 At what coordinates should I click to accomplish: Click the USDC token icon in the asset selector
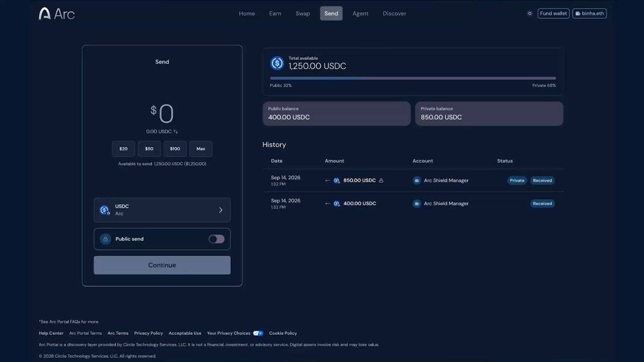point(105,210)
